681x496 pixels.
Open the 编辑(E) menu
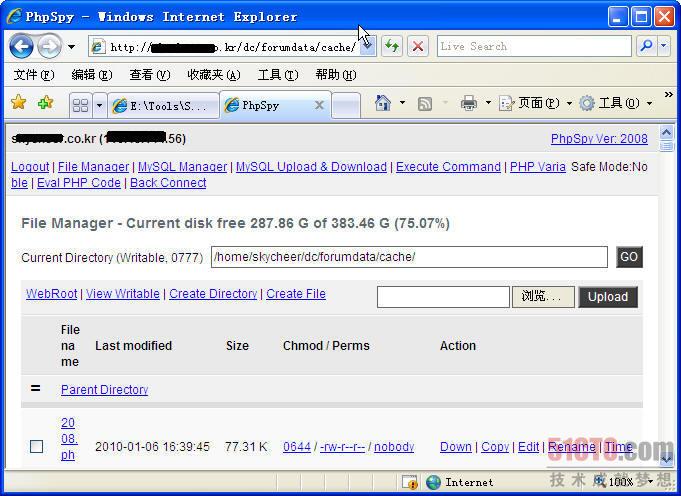[92, 75]
